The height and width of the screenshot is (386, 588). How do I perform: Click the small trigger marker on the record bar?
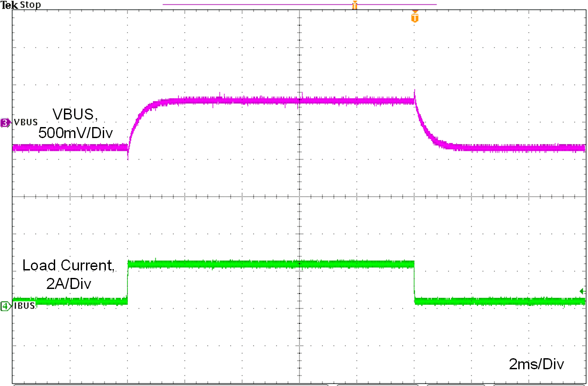[x=354, y=5]
